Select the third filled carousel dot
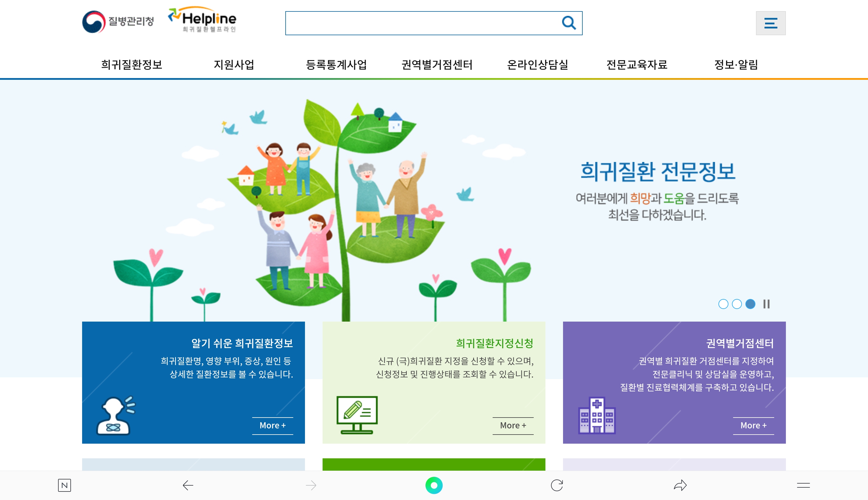This screenshot has height=500, width=868. 750,304
